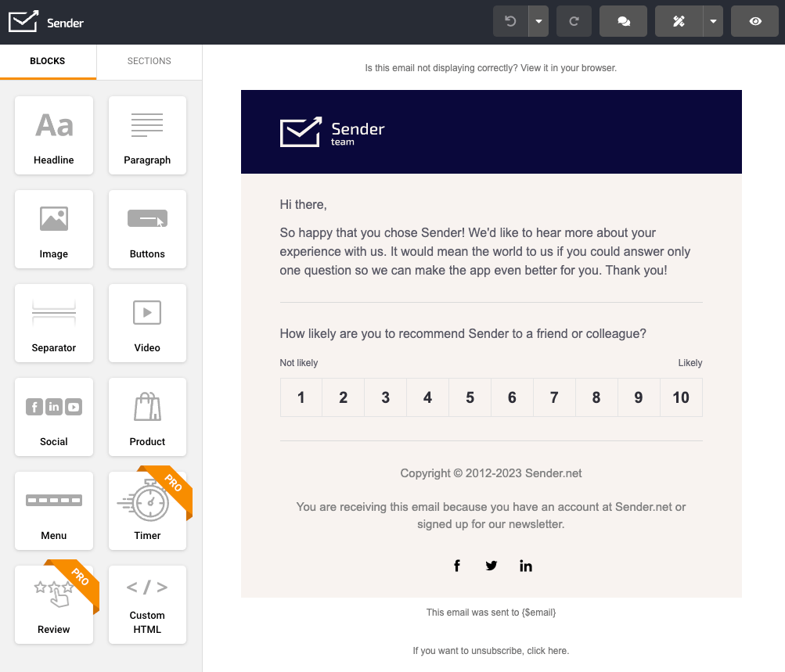
Task: Choose rating 10 on the scale
Action: point(681,397)
